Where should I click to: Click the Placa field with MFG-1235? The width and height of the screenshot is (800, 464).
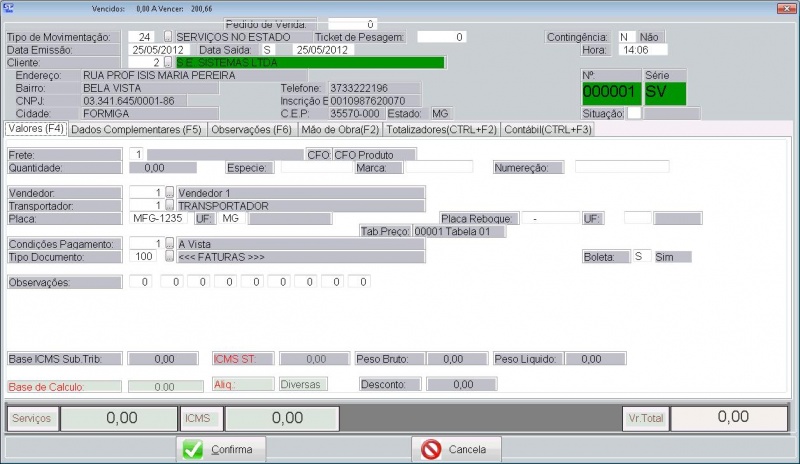click(x=158, y=218)
